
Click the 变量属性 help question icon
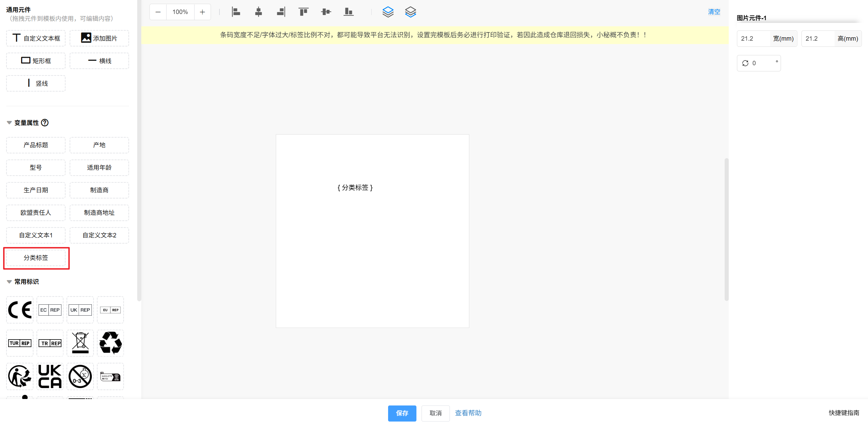point(45,123)
